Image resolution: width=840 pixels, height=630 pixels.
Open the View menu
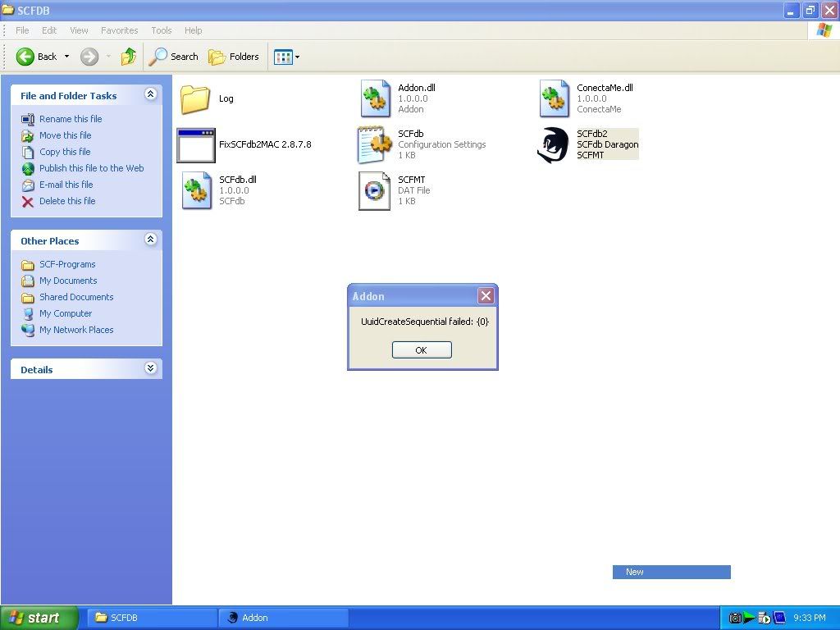coord(79,30)
